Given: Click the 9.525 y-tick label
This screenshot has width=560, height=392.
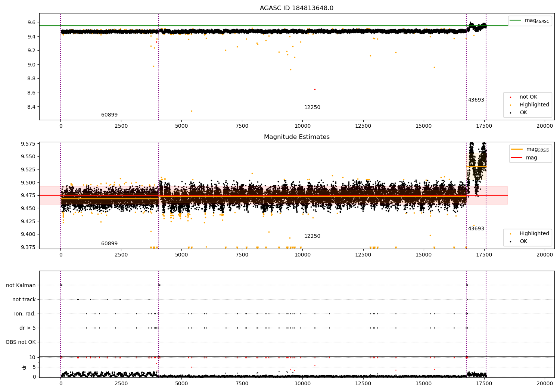Looking at the screenshot, I should pos(29,170).
